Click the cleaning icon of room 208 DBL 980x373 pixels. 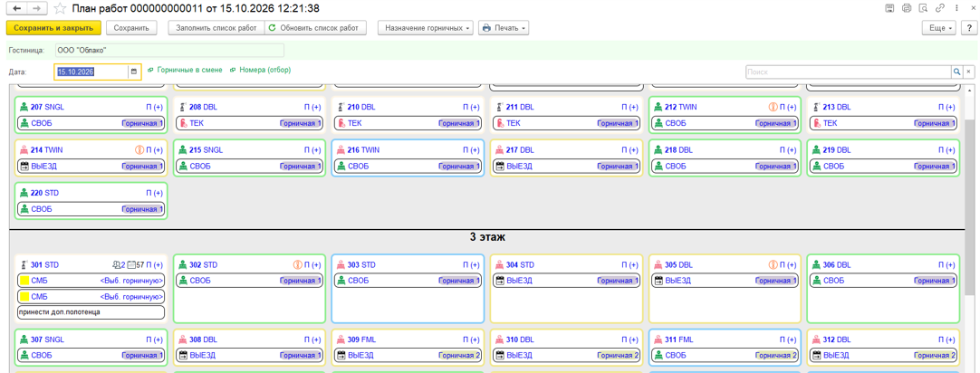click(184, 108)
